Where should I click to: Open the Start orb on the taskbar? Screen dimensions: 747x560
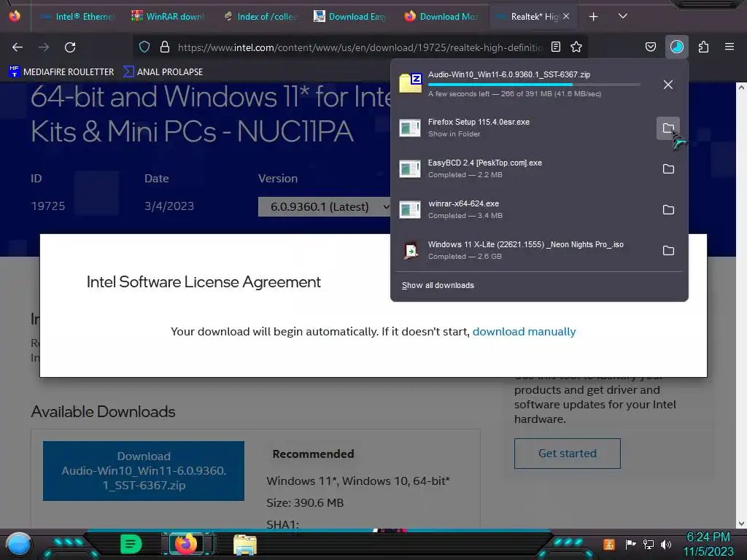tap(19, 544)
